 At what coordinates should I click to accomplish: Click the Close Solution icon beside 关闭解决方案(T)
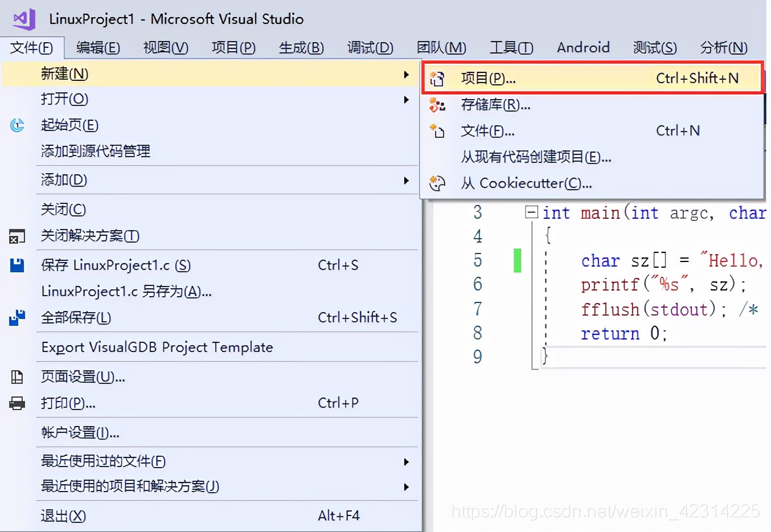pyautogui.click(x=17, y=235)
